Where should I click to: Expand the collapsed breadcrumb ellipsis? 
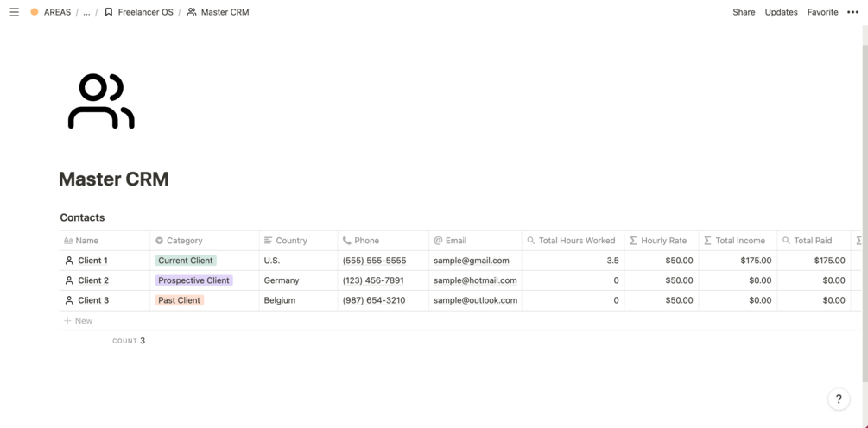[86, 12]
